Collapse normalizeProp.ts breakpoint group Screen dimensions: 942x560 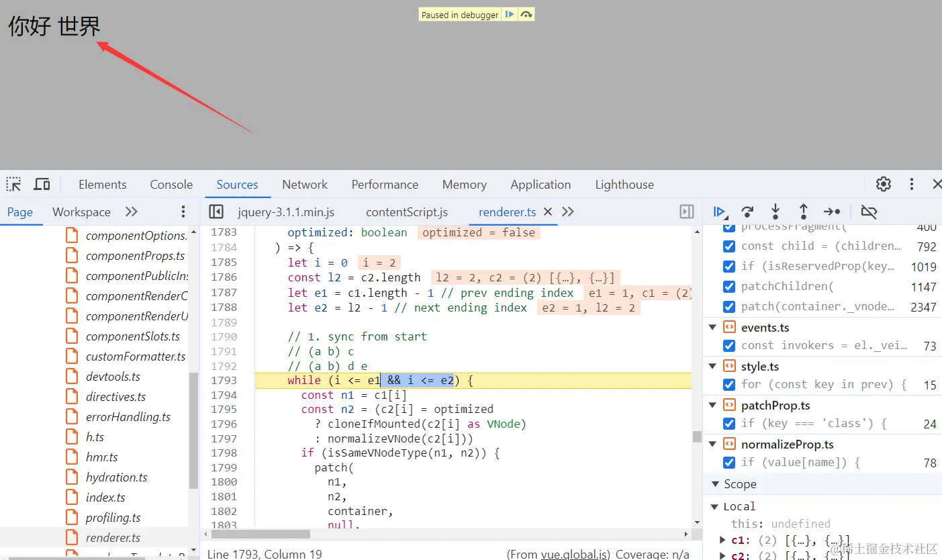[712, 445]
